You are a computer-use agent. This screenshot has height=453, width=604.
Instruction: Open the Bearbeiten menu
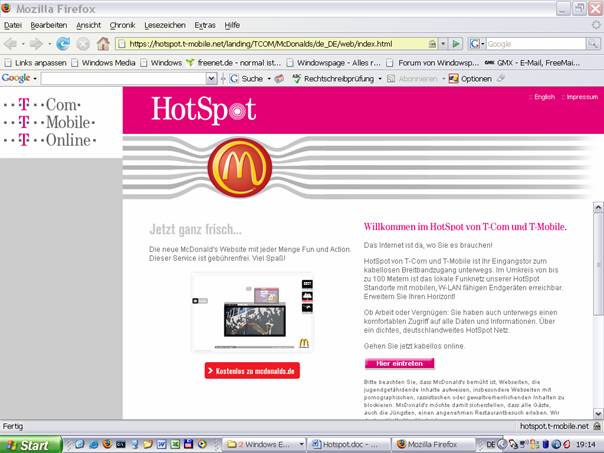[x=49, y=25]
